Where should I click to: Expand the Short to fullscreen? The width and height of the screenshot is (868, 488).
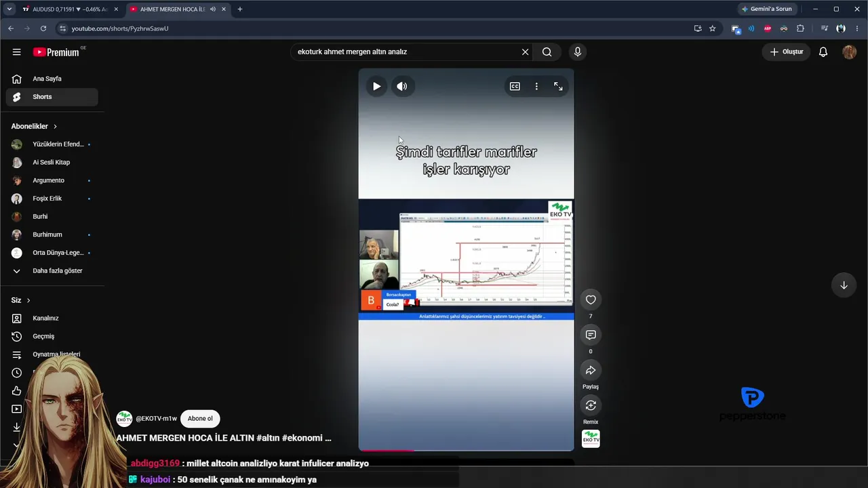click(x=558, y=86)
